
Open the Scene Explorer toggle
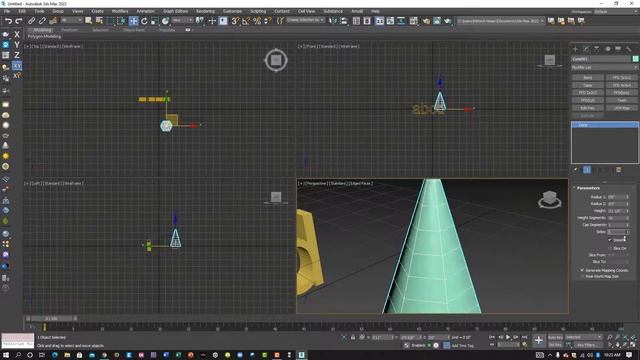pyautogui.click(x=356, y=20)
